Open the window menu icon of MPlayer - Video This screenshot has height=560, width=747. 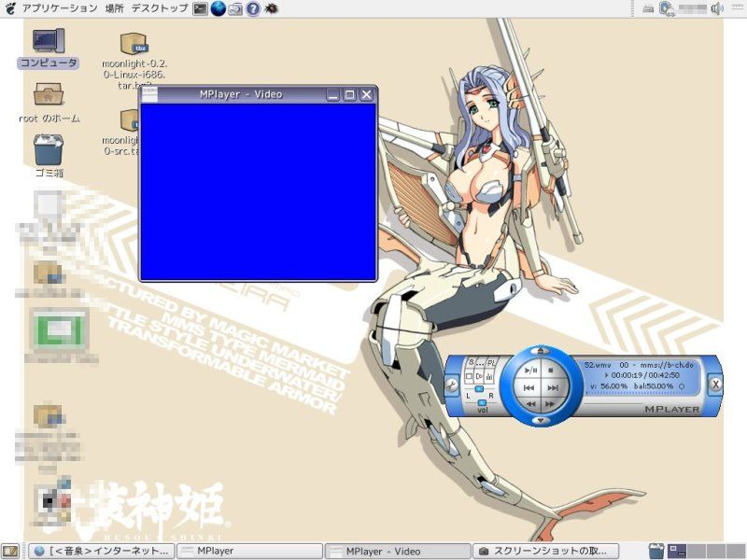point(149,94)
